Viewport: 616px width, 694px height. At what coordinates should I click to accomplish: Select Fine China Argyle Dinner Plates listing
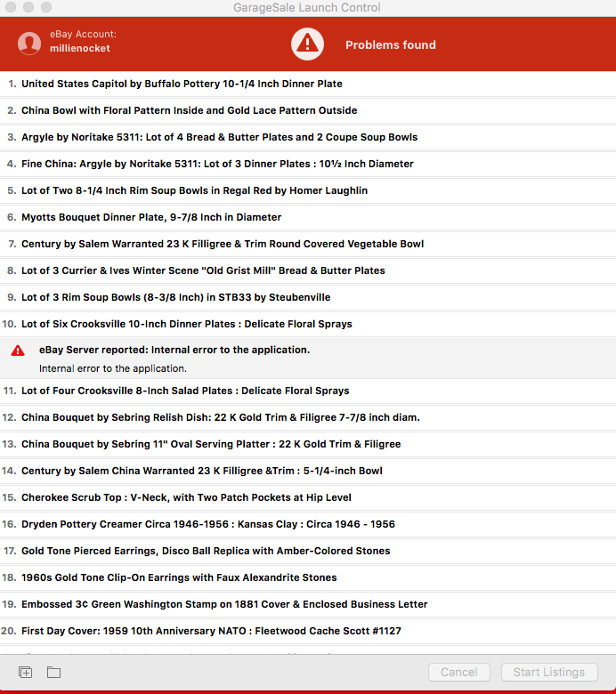308,164
